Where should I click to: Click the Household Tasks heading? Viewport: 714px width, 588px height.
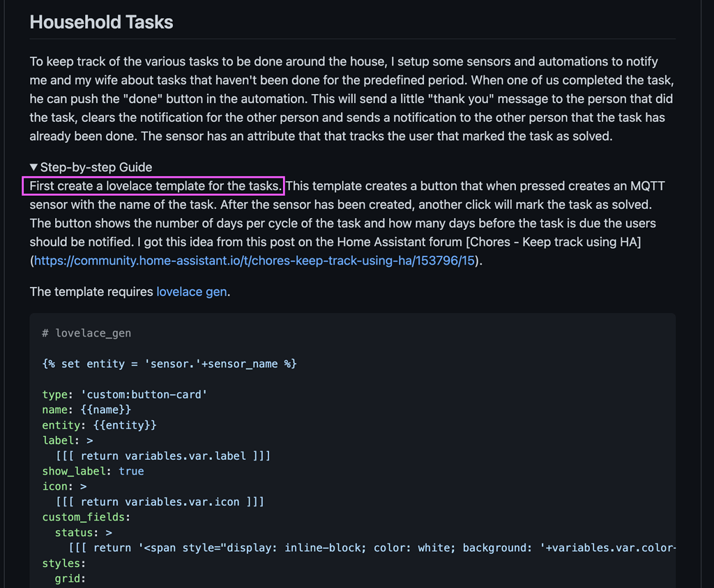[x=101, y=22]
